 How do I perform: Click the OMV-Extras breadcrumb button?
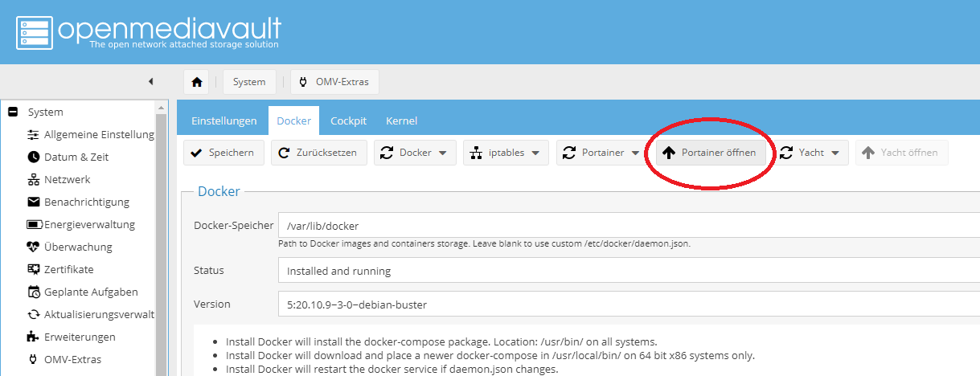click(x=334, y=82)
